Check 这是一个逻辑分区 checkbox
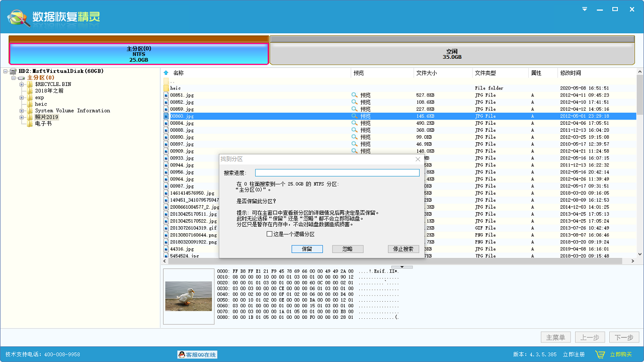This screenshot has height=362, width=644. tap(270, 234)
